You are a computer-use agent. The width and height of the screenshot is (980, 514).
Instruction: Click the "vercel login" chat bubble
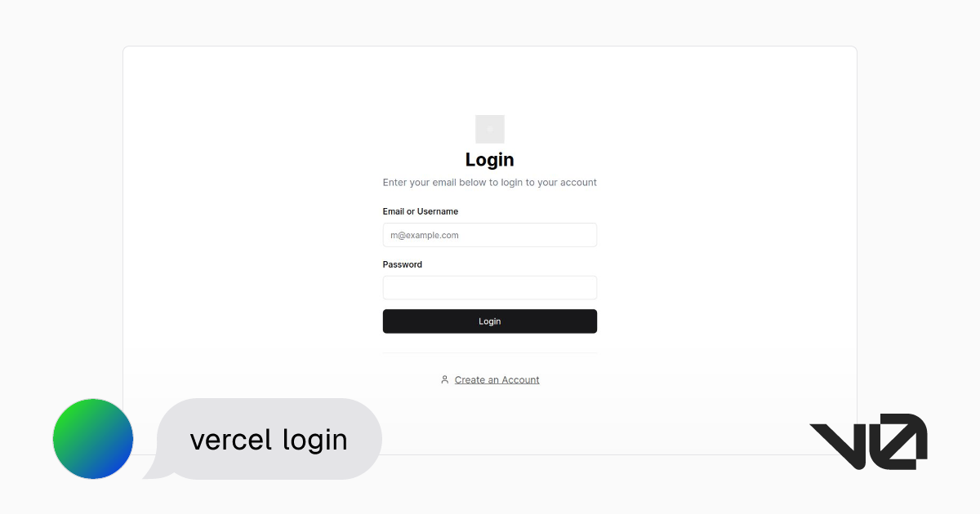point(269,439)
